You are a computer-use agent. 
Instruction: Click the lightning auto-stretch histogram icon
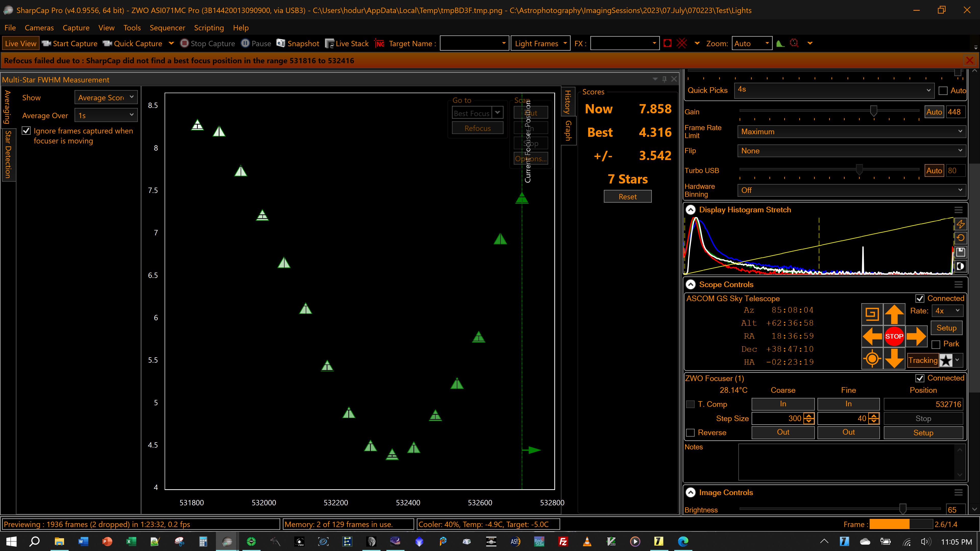click(x=961, y=224)
